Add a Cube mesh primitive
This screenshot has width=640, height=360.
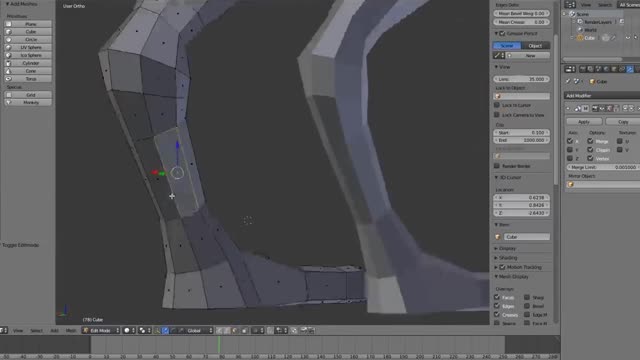(28, 32)
